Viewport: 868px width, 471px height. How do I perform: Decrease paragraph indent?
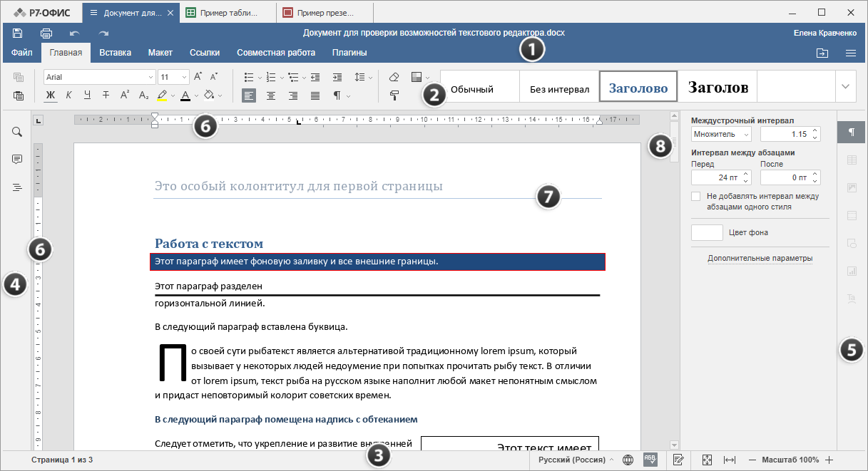click(315, 77)
